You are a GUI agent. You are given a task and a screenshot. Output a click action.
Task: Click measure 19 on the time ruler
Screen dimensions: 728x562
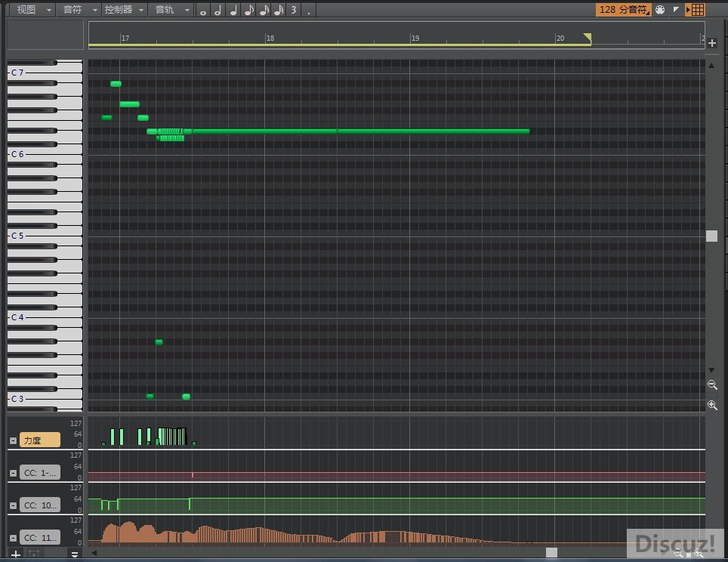(x=415, y=38)
